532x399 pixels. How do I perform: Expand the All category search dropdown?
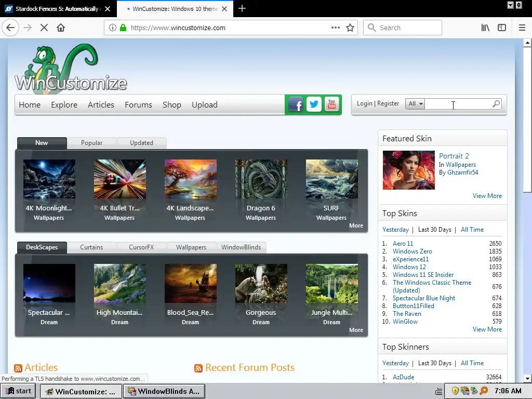pos(415,104)
